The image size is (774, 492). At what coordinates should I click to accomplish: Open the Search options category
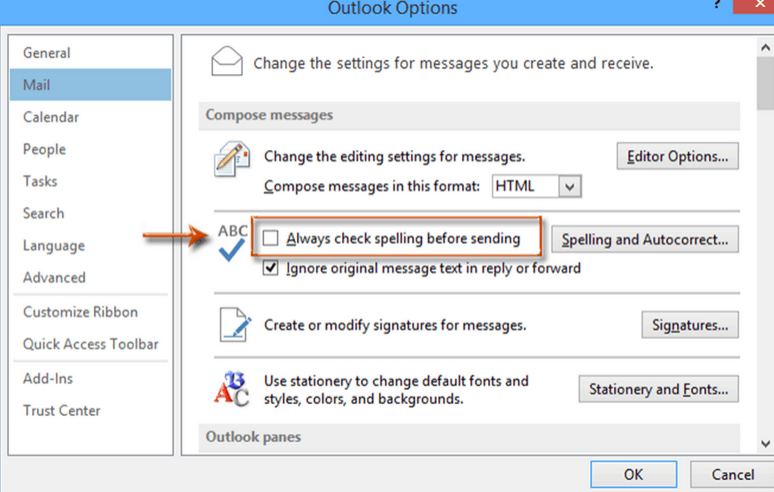pos(90,213)
